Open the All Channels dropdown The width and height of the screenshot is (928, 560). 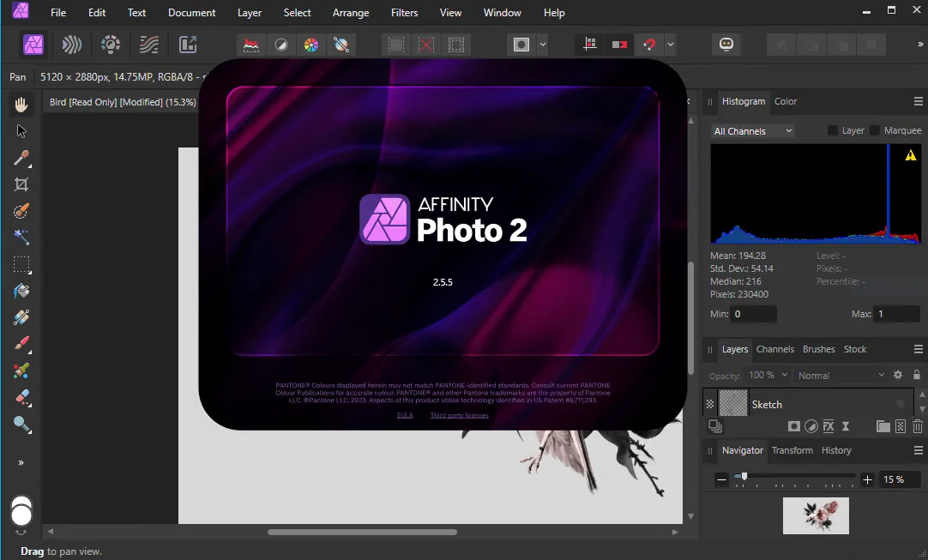(x=752, y=131)
